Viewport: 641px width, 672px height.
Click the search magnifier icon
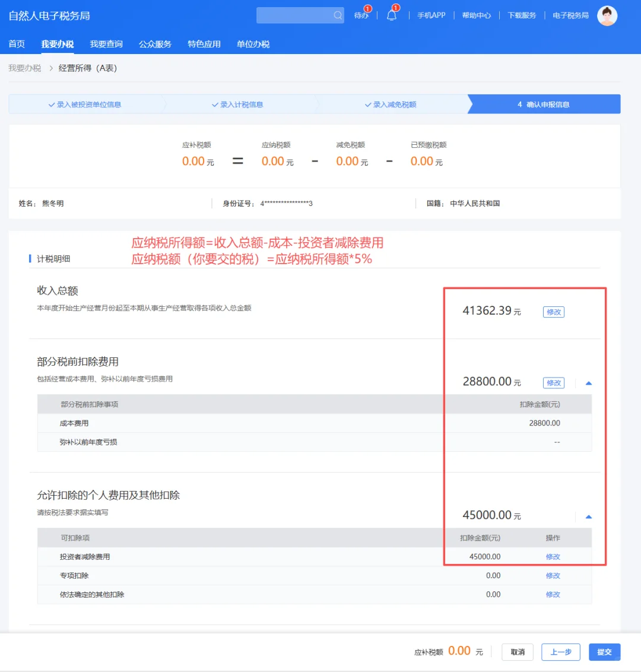pyautogui.click(x=337, y=15)
